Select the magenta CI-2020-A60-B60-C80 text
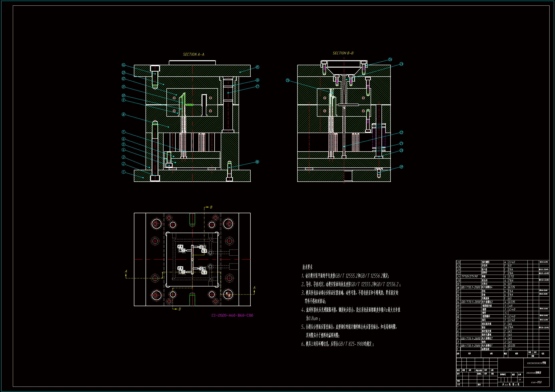 coord(232,315)
